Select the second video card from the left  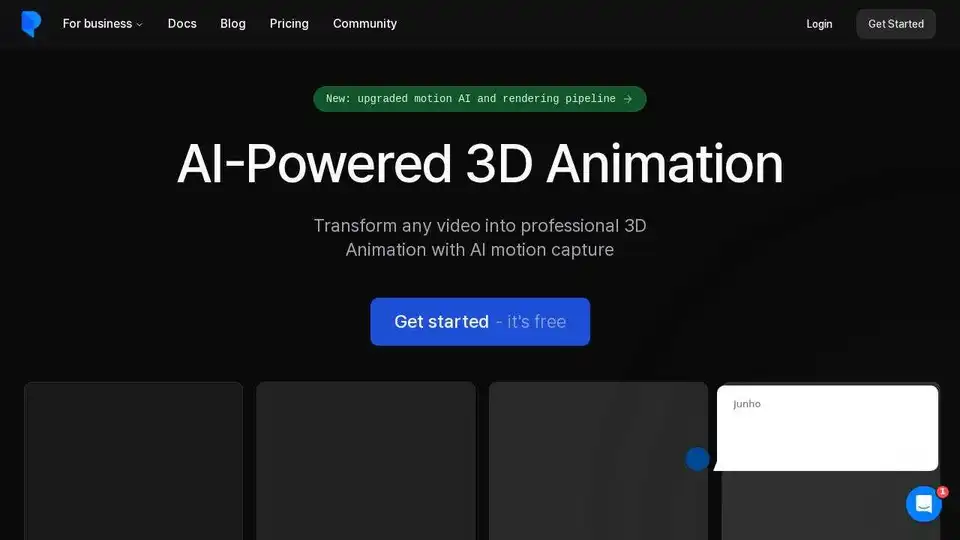366,460
